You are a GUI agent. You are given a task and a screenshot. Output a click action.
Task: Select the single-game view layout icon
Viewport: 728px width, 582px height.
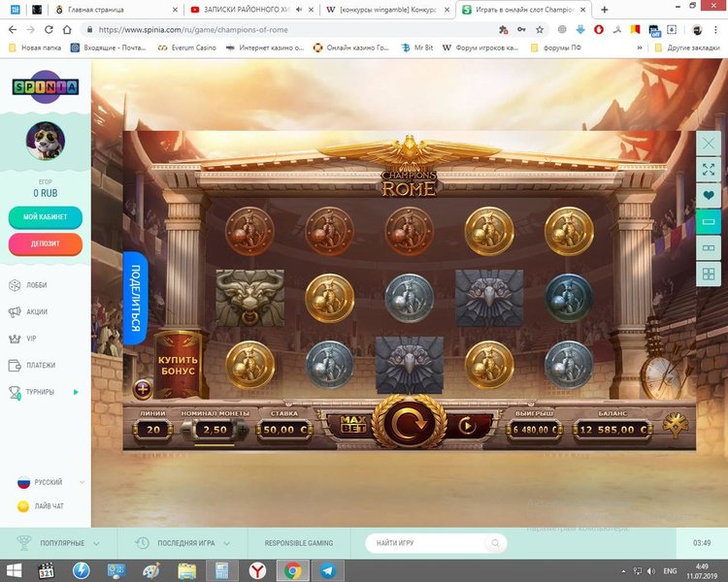708,222
